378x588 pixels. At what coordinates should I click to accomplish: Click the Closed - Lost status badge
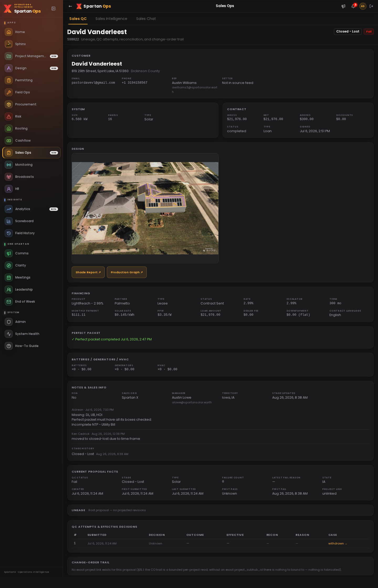[348, 31]
